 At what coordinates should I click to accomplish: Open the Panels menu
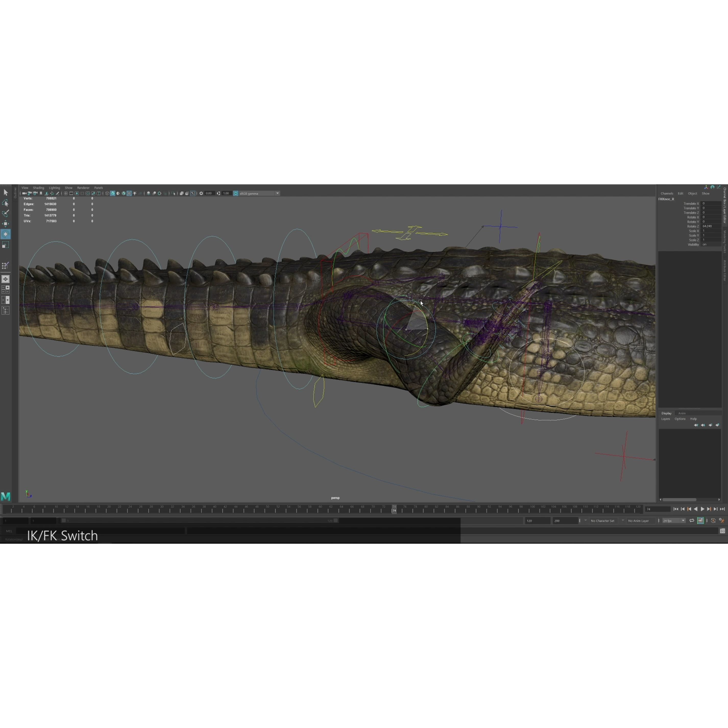(99, 188)
